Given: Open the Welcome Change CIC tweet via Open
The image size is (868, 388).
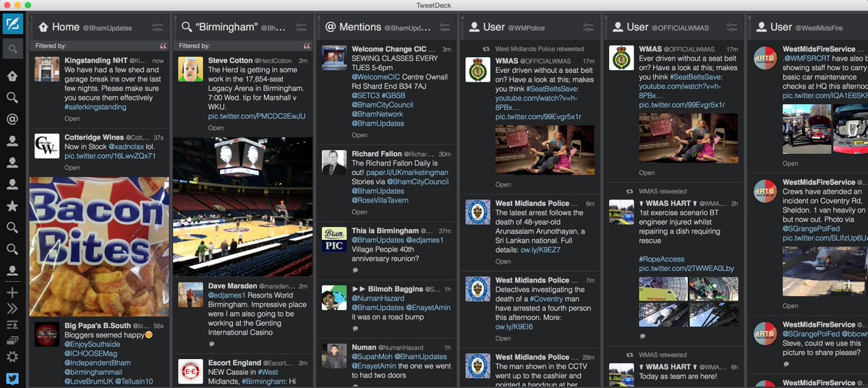Looking at the screenshot, I should tap(359, 135).
